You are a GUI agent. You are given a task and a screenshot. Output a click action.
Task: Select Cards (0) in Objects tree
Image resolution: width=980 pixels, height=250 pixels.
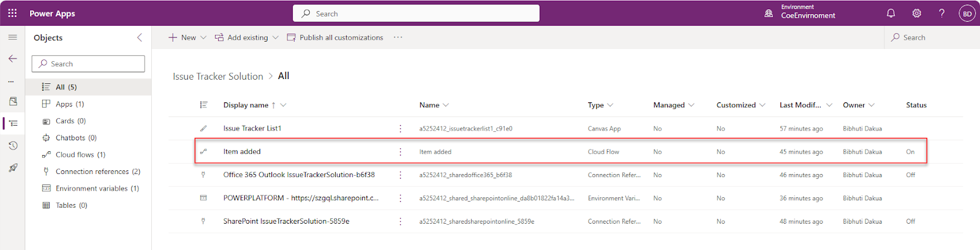pos(88,121)
